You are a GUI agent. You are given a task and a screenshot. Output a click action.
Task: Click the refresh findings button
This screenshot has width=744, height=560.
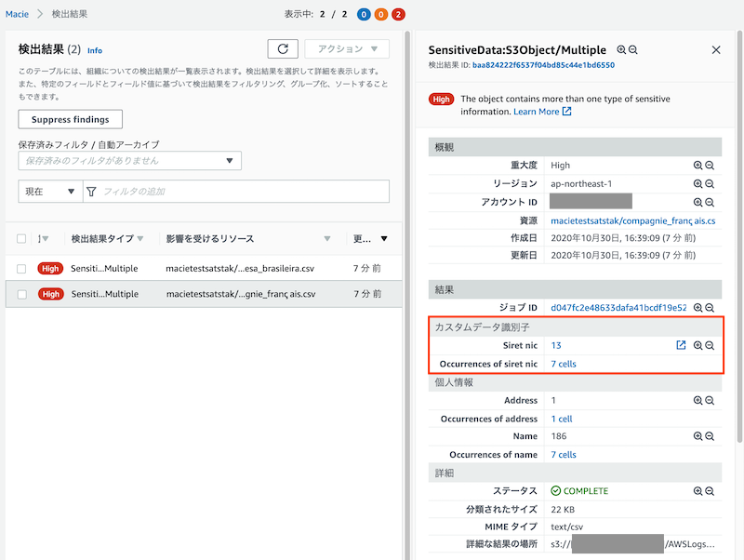pyautogui.click(x=283, y=49)
